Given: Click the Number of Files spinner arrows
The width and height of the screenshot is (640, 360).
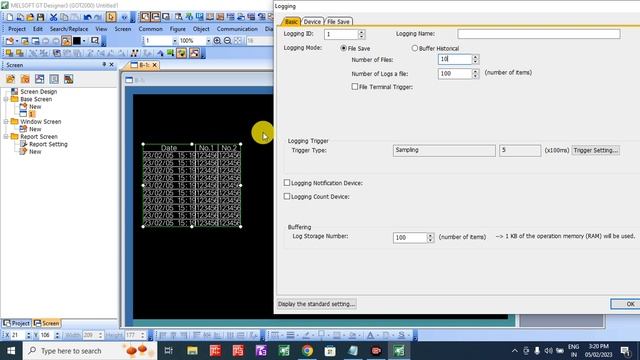Looking at the screenshot, I should tap(475, 59).
